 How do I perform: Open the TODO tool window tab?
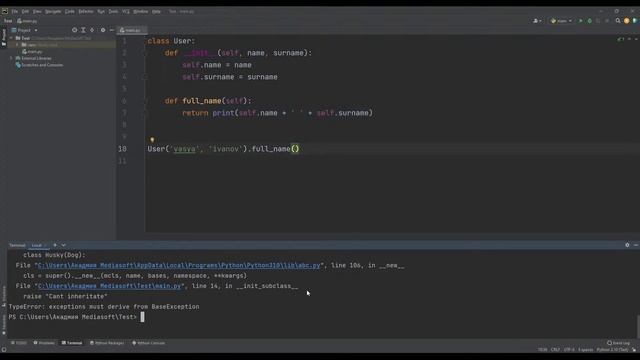point(19,343)
